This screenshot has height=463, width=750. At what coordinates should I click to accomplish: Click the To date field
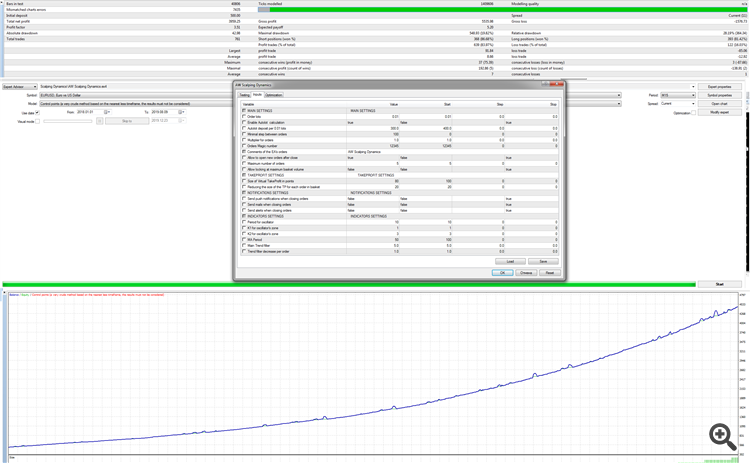(168, 112)
